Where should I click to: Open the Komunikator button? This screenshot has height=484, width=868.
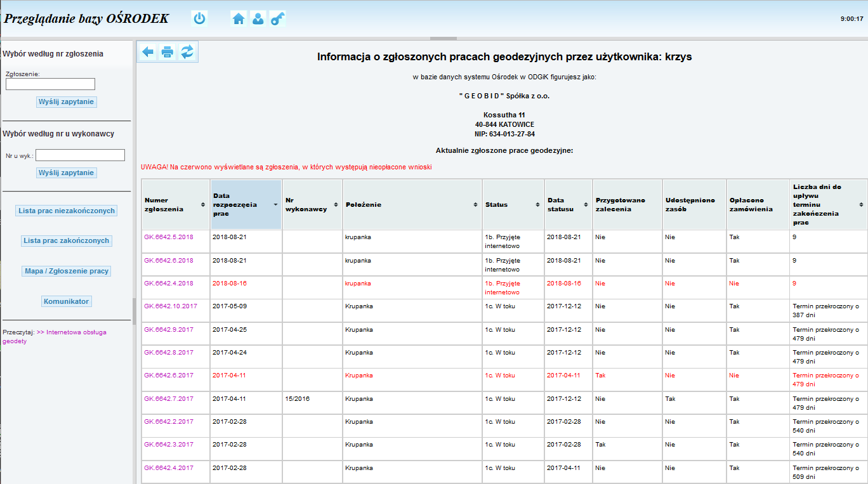pyautogui.click(x=67, y=301)
